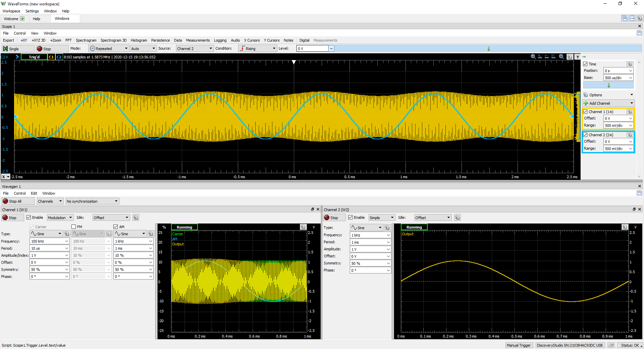Enable the FM modulation checkbox
The height and width of the screenshot is (349, 644).
74,227
